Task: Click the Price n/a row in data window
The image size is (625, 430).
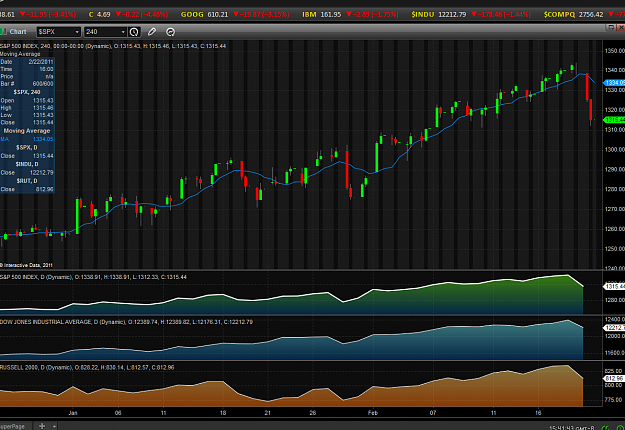Action: (x=27, y=76)
